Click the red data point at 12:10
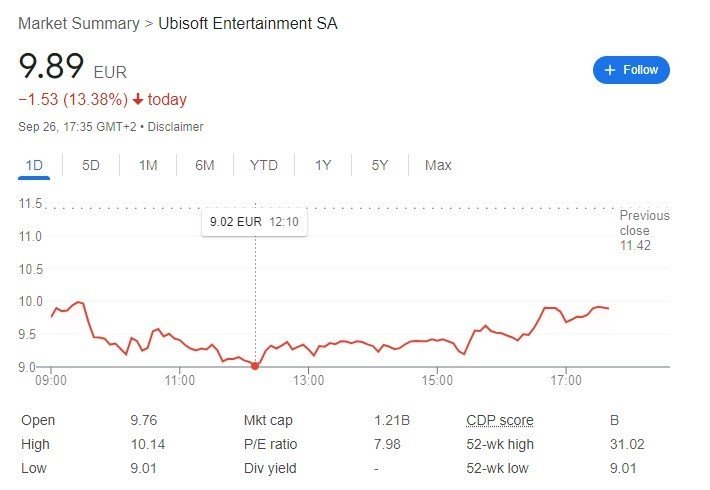Viewport: 710px width, 490px height. pos(255,365)
